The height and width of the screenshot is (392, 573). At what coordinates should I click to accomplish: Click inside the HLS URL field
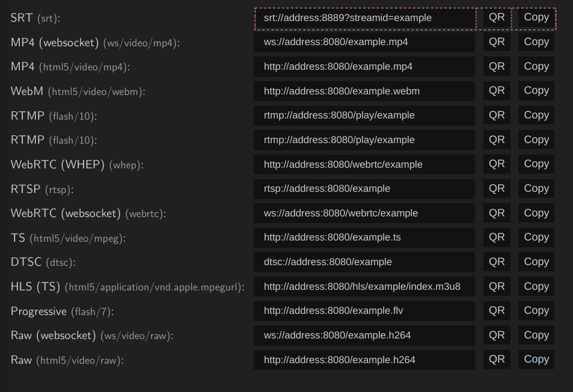point(364,286)
